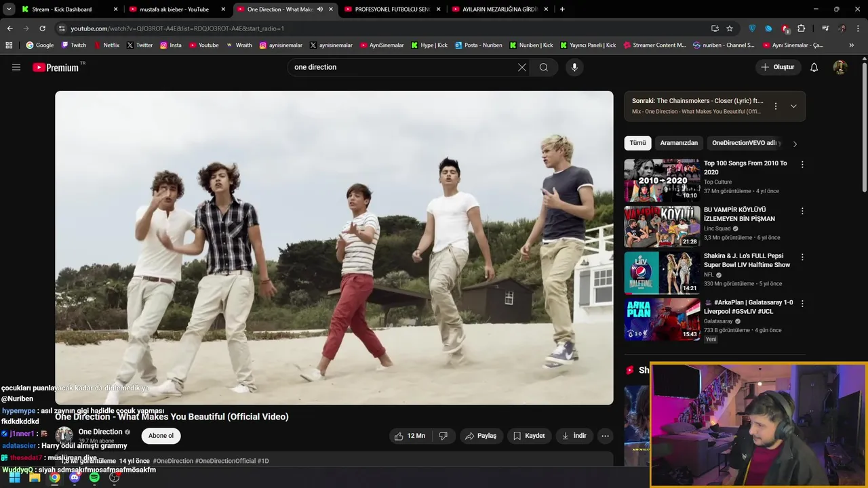
Task: Open File Explorer from the taskbar
Action: click(35, 477)
